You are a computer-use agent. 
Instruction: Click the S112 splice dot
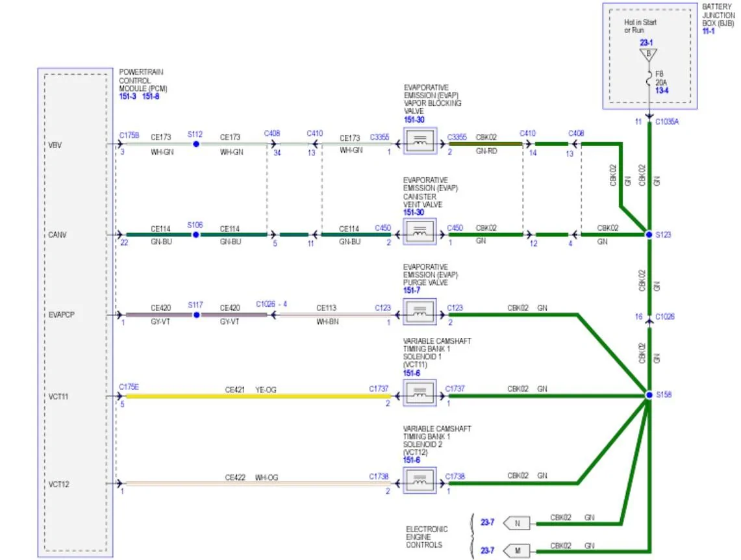[x=196, y=144]
